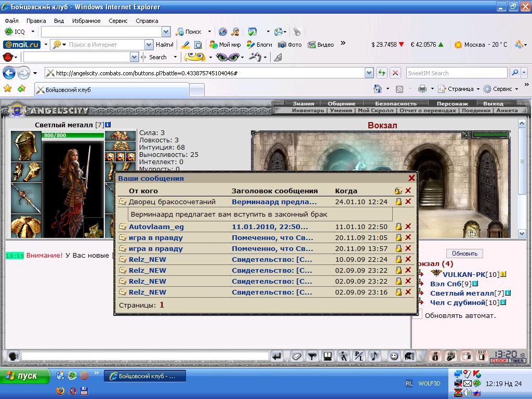This screenshot has width=532, height=399.
Task: Open the Знания game menu
Action: tap(303, 103)
